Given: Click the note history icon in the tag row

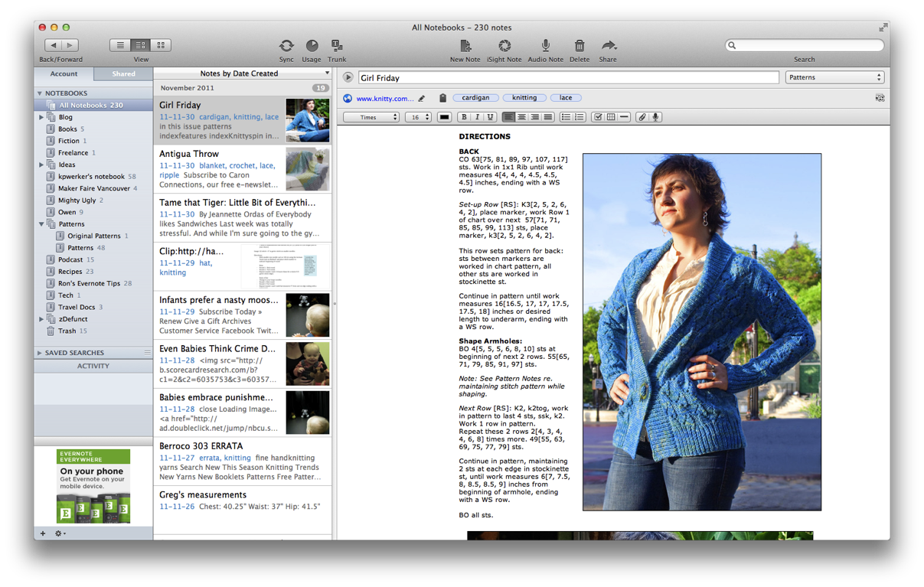Looking at the screenshot, I should coord(880,98).
